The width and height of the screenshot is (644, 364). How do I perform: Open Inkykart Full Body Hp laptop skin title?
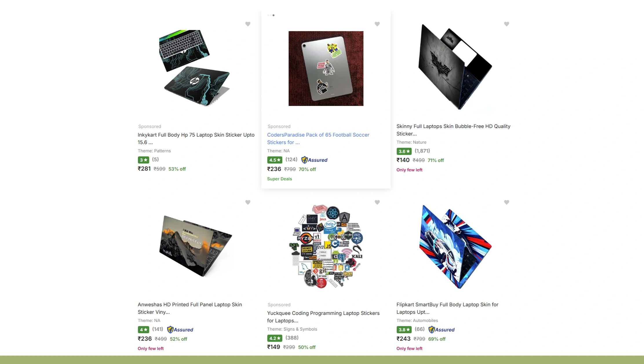(196, 138)
